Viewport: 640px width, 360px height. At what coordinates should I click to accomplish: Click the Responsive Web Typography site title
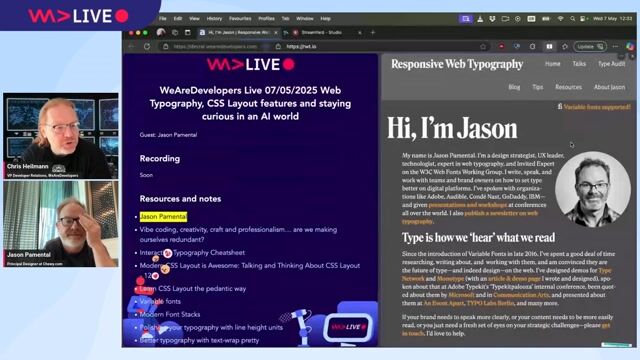[457, 64]
